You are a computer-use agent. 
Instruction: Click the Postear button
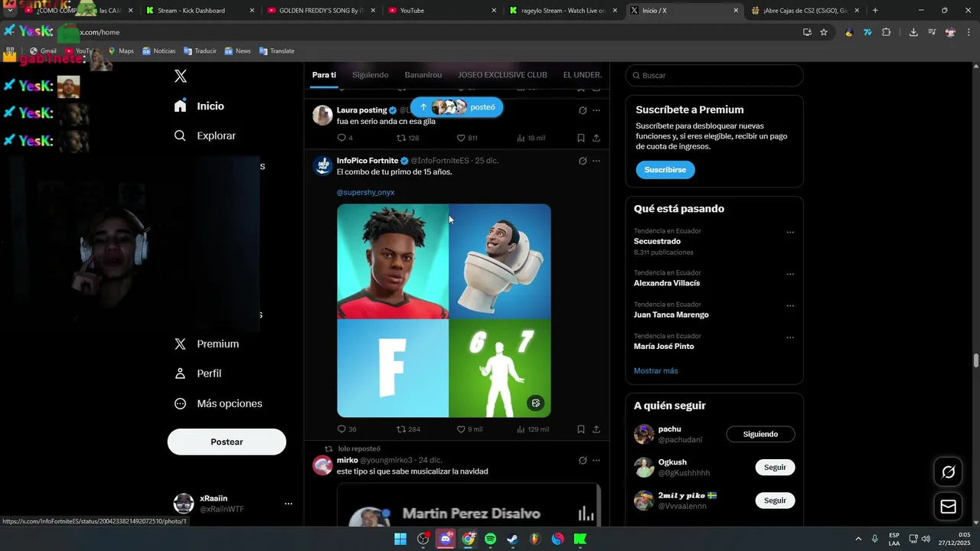[x=227, y=442]
